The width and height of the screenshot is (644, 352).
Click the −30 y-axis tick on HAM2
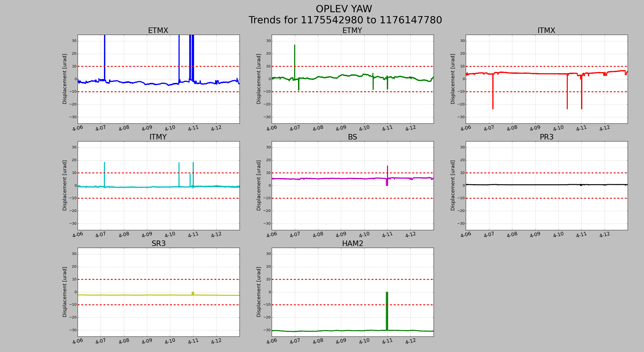(x=267, y=330)
